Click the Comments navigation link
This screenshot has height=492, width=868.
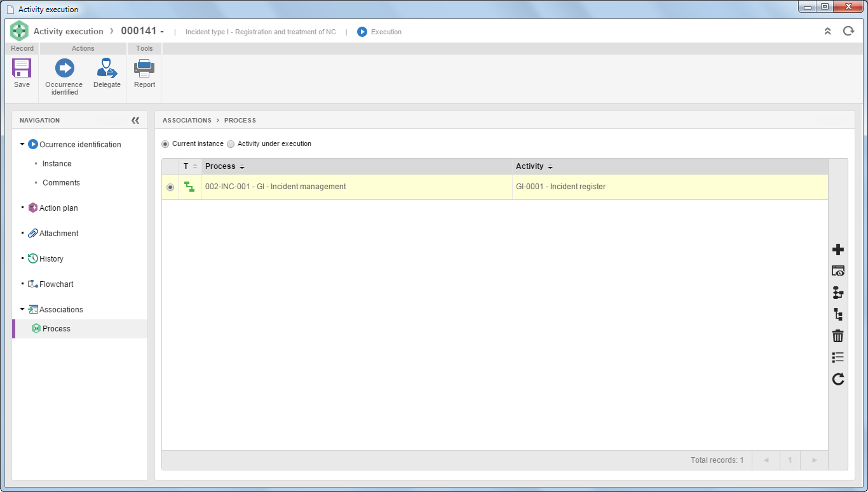click(61, 183)
